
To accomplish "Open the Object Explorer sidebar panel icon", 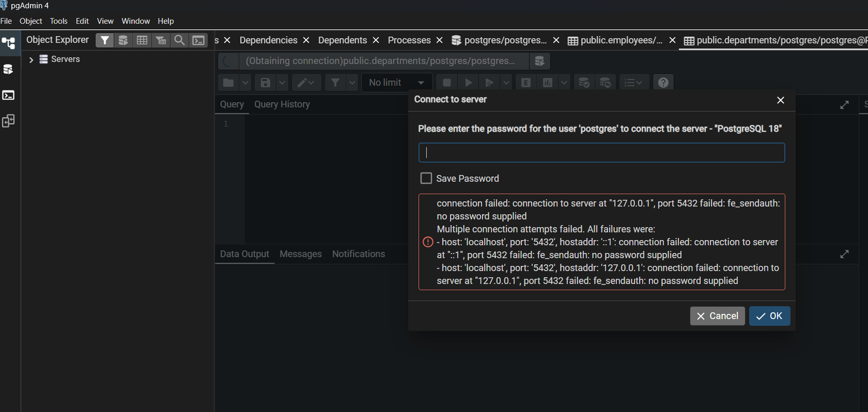I will click(9, 43).
